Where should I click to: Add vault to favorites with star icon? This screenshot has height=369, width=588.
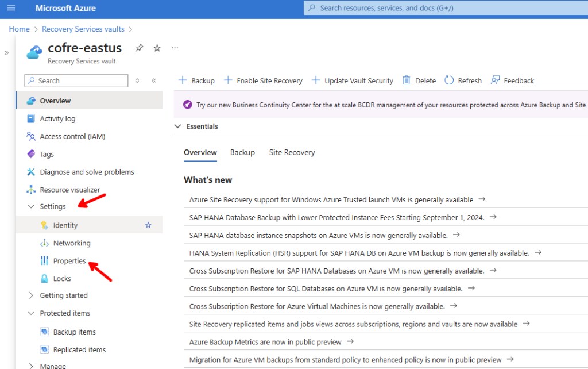coord(157,48)
